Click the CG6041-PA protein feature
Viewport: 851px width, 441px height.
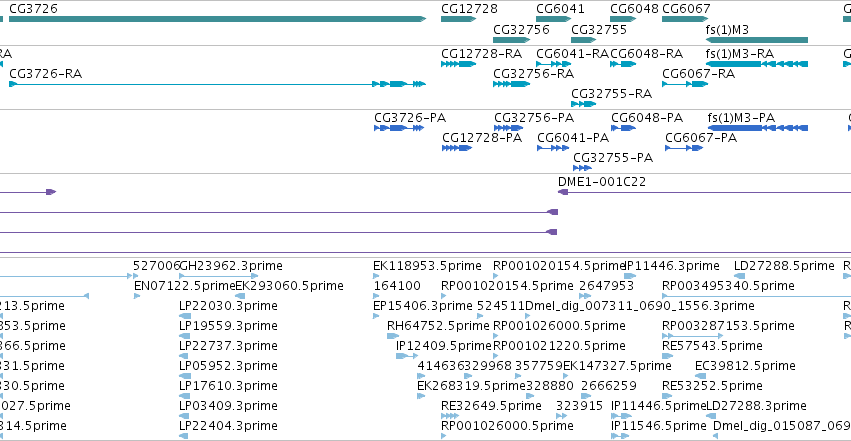(554, 148)
